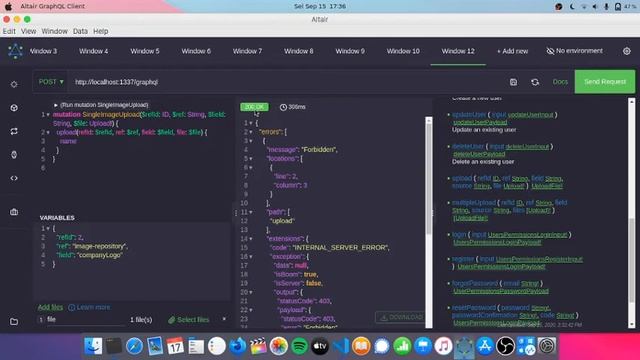Switch to Window 5 tab
This screenshot has width=640, height=360.
coord(145,51)
